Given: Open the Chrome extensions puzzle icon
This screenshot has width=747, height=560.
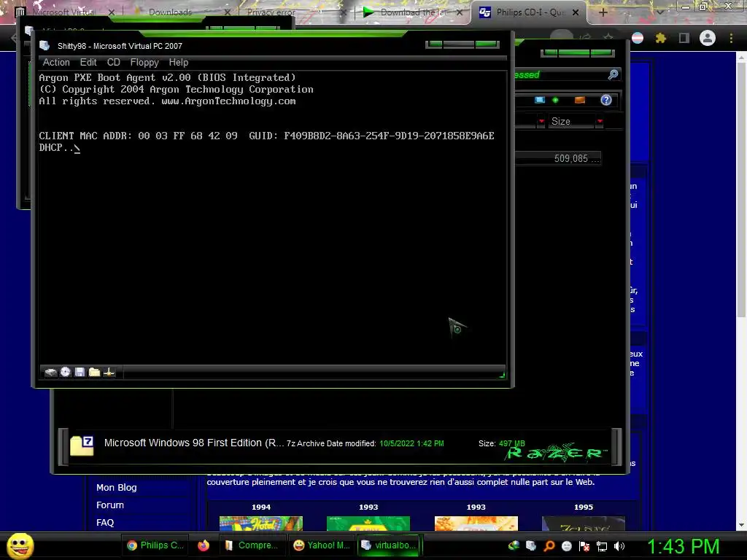Looking at the screenshot, I should click(x=661, y=38).
